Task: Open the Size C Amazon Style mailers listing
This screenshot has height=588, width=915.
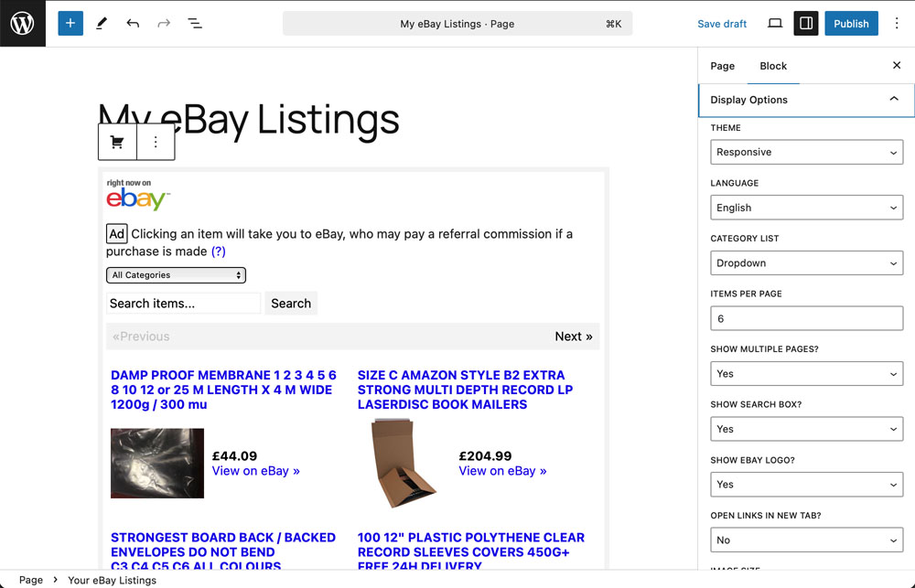Action: point(465,390)
